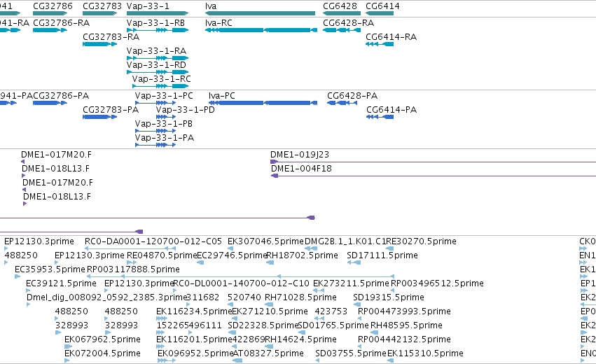Select the 520740 EST label

pyautogui.click(x=244, y=297)
